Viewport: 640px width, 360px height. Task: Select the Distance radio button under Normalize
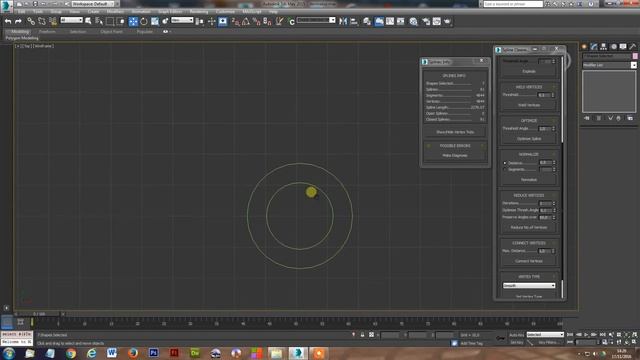505,163
